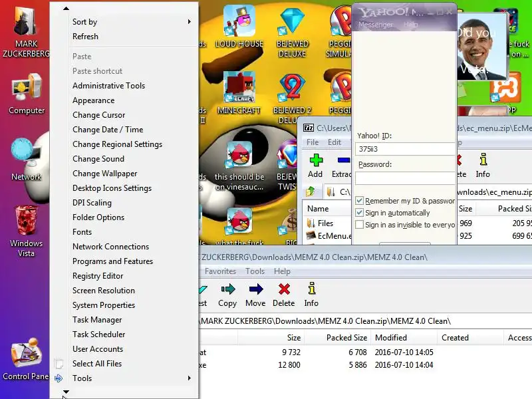Sort by Packed Size column in MEMZ window
This screenshot has height=399, width=532.
click(338, 338)
